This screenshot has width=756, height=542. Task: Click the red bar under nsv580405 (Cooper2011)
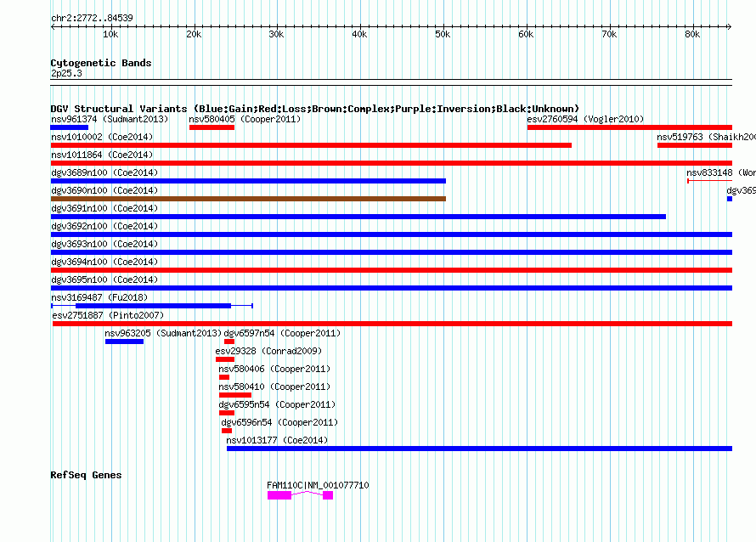pos(212,127)
